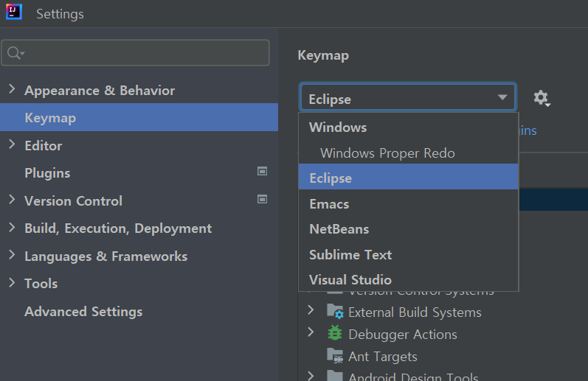
Task: Expand the Version Control section
Action: (x=12, y=199)
